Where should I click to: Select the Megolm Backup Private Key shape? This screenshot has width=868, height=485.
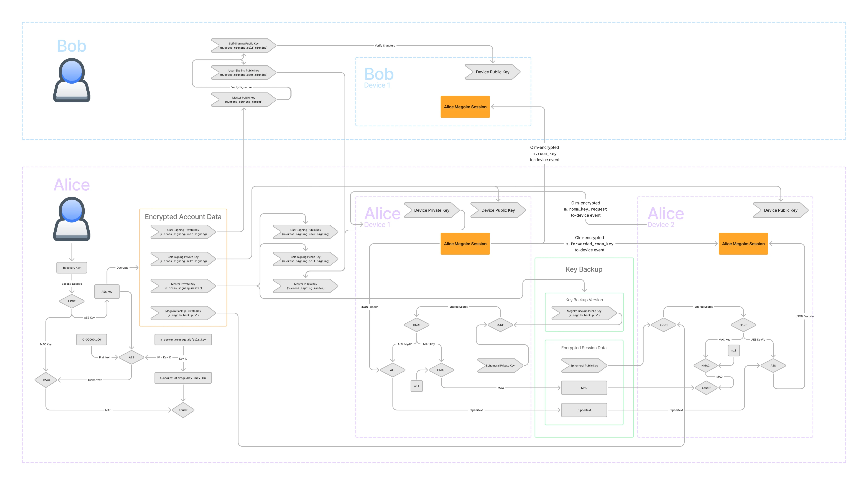point(183,313)
